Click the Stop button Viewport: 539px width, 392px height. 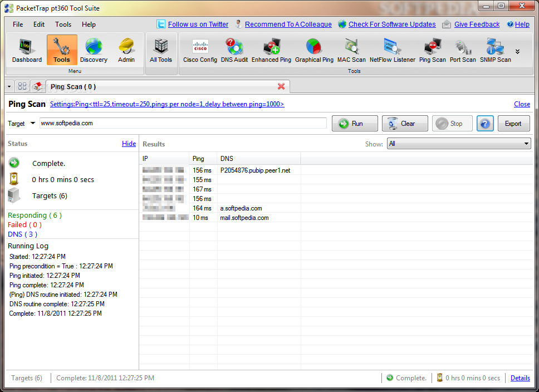(x=452, y=124)
